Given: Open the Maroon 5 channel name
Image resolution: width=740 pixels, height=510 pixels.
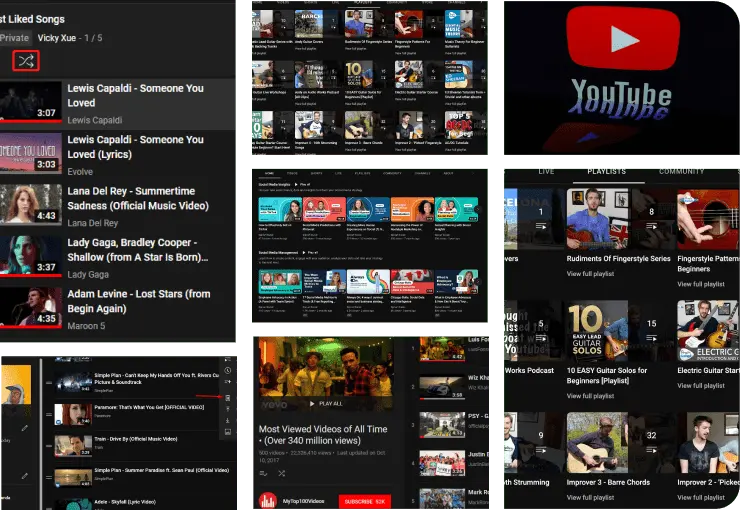Looking at the screenshot, I should [86, 326].
